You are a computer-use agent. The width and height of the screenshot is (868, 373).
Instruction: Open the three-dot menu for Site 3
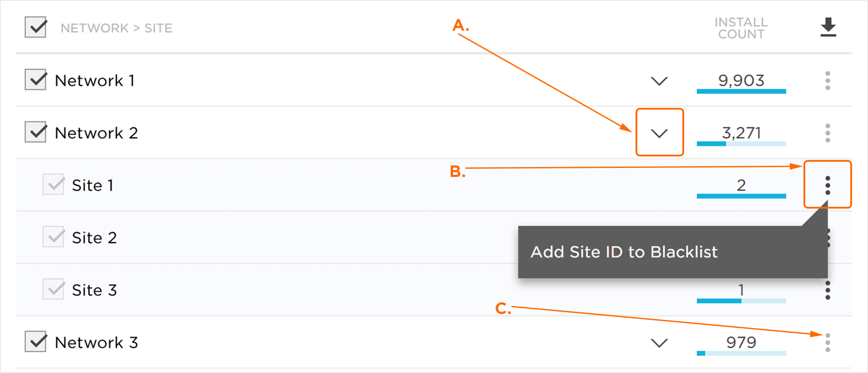tap(827, 290)
